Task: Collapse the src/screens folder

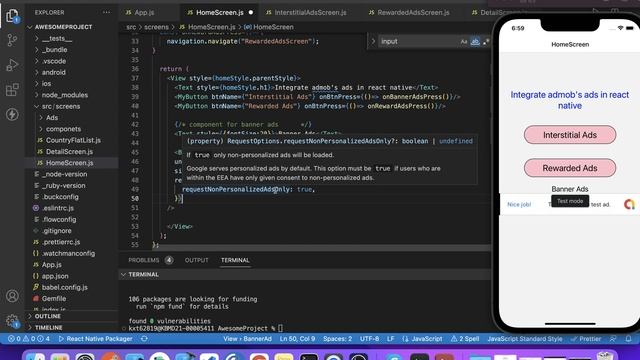Action: [61, 107]
